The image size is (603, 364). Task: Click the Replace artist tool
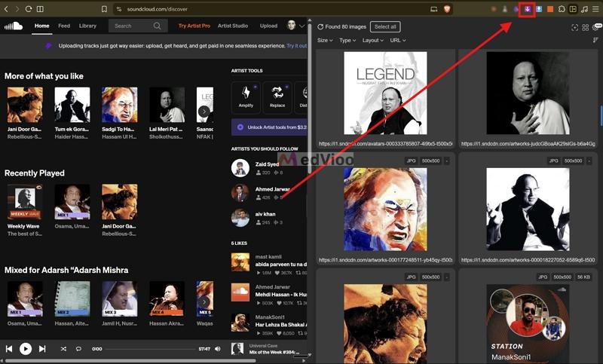[x=277, y=97]
